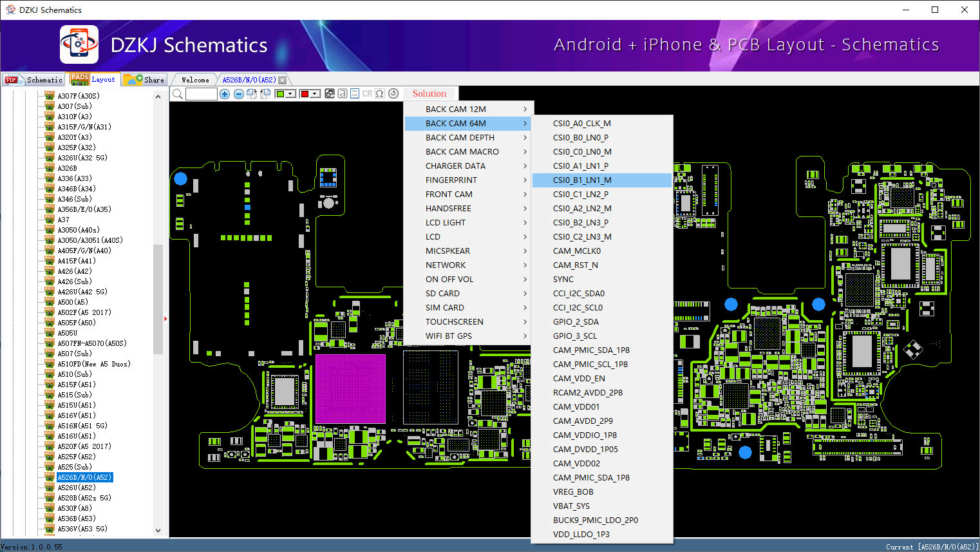Toggle the 'a' text label display icon
The width and height of the screenshot is (980, 552).
[x=343, y=94]
